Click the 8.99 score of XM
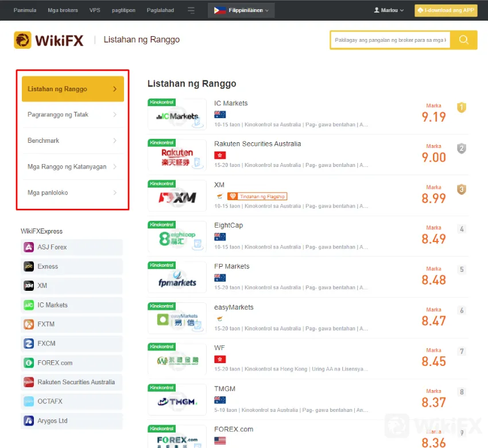 [433, 198]
